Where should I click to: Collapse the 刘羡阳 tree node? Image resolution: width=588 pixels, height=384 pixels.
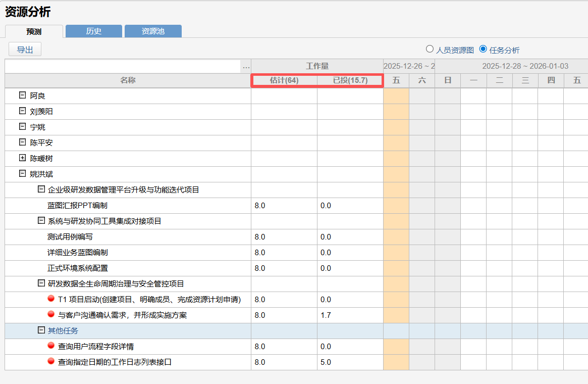pyautogui.click(x=22, y=111)
